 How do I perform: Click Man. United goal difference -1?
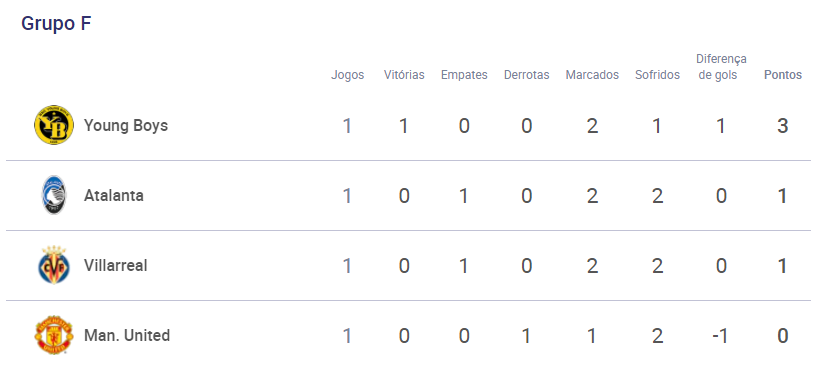[x=721, y=336]
